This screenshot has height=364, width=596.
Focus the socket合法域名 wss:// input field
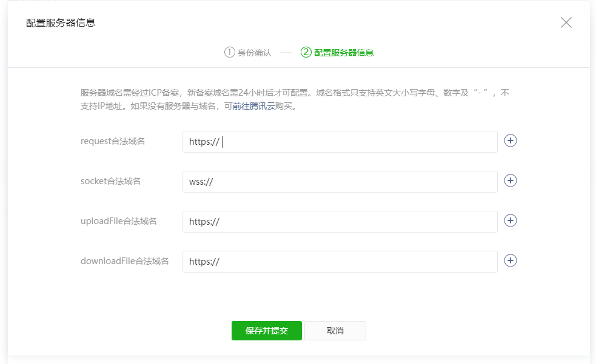(x=340, y=182)
